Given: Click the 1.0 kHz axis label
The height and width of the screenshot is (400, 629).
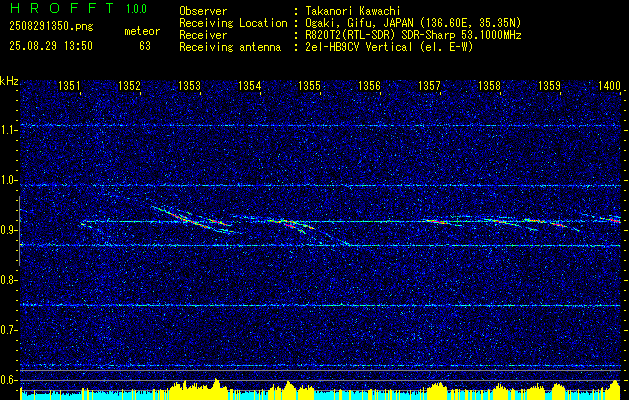Looking at the screenshot, I should pos(9,180).
